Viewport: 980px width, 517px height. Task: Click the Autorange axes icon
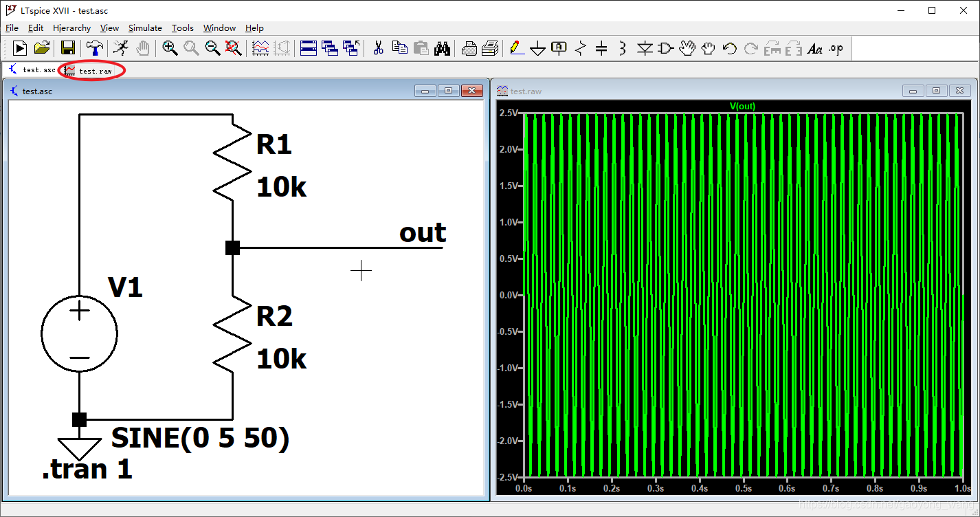pyautogui.click(x=282, y=48)
